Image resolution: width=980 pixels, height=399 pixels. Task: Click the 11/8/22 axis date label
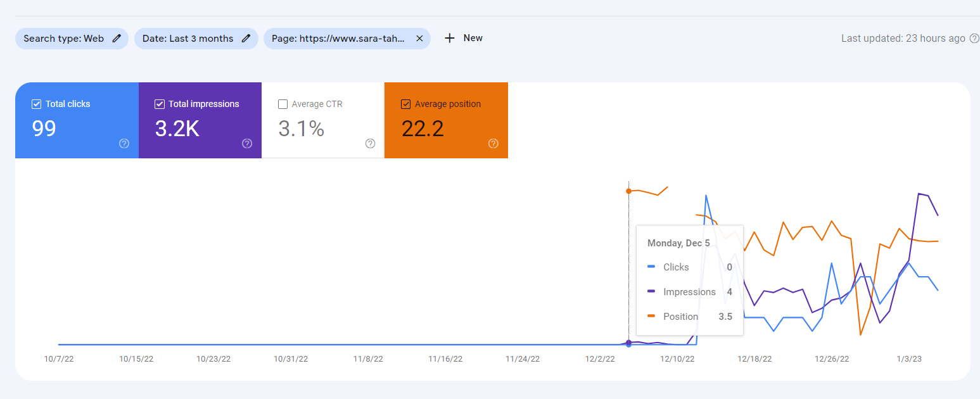(368, 358)
